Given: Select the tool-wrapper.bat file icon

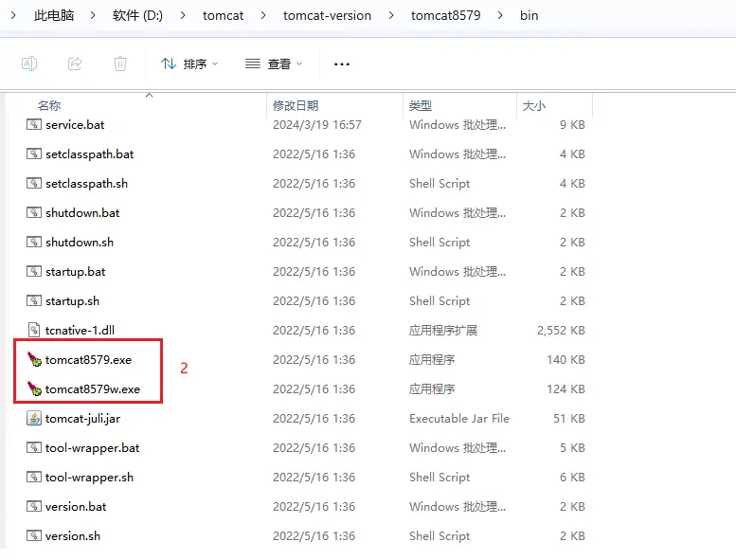Looking at the screenshot, I should 34,447.
